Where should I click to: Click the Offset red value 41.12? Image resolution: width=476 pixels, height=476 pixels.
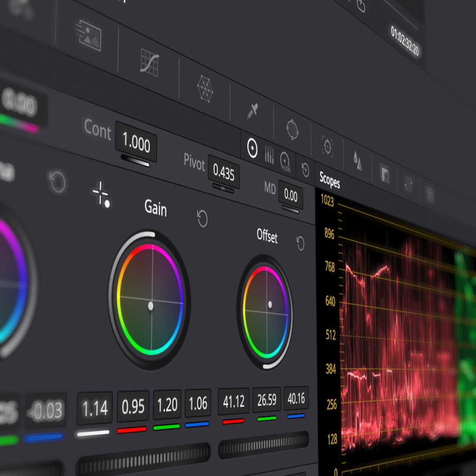point(234,402)
